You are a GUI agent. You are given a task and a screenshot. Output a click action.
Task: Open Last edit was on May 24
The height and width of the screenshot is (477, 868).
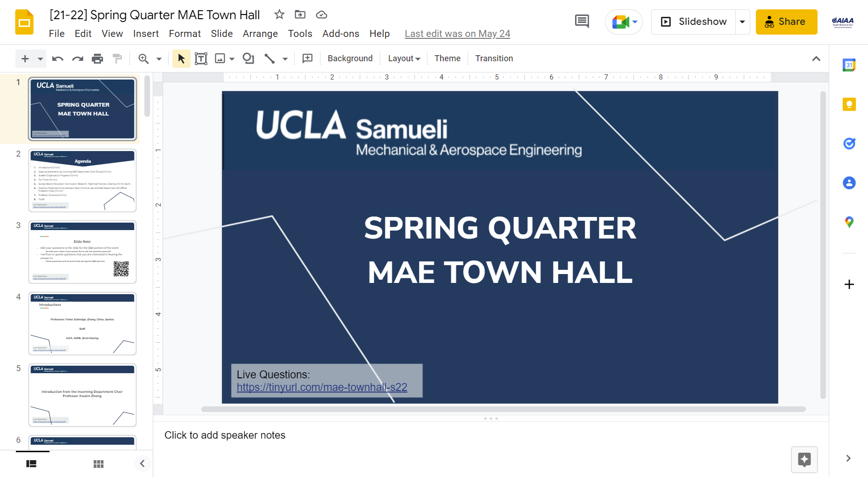pyautogui.click(x=457, y=34)
